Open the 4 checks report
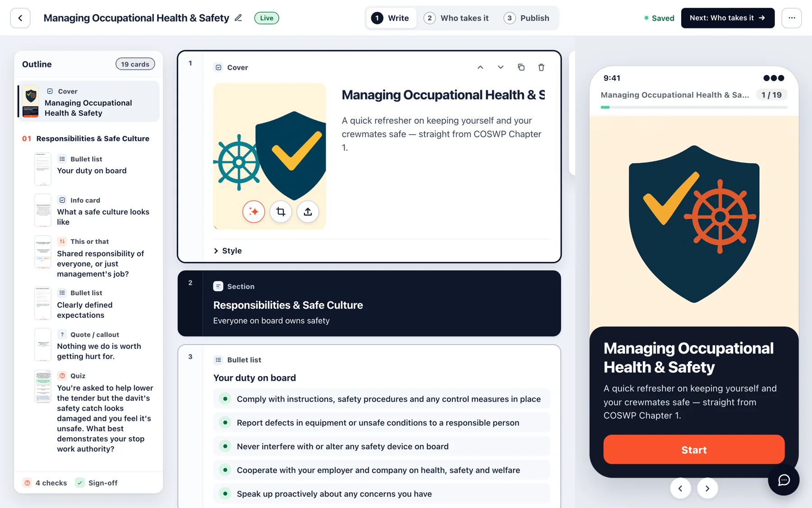This screenshot has height=508, width=812. click(x=45, y=483)
